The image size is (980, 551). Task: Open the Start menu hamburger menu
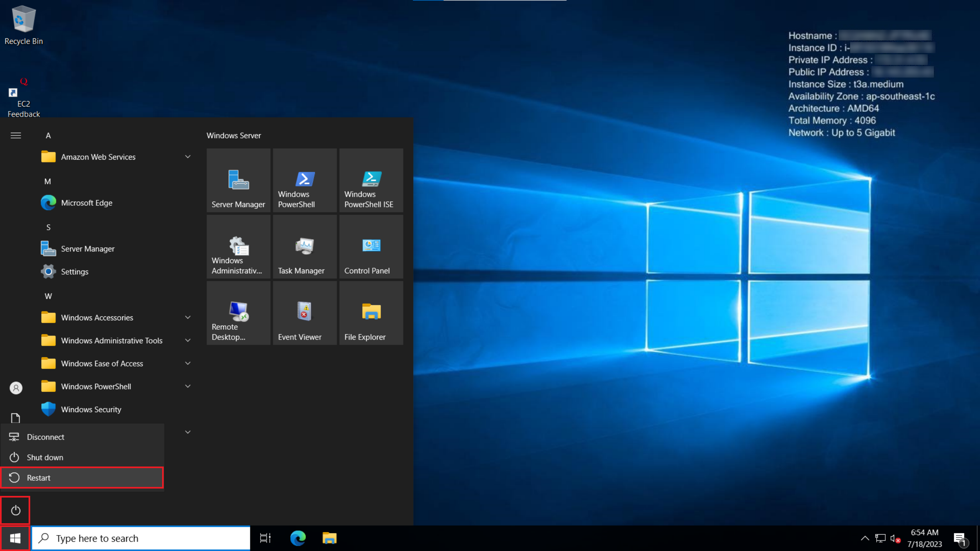click(16, 135)
